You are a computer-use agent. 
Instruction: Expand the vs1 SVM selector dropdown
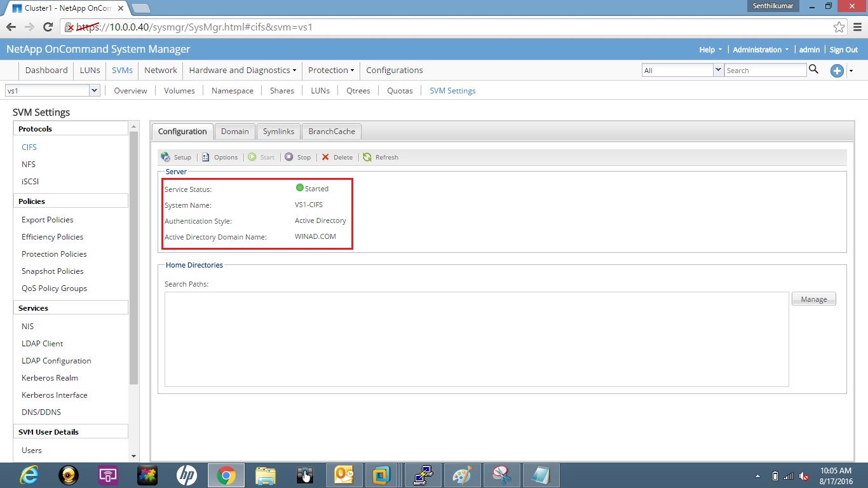click(94, 90)
